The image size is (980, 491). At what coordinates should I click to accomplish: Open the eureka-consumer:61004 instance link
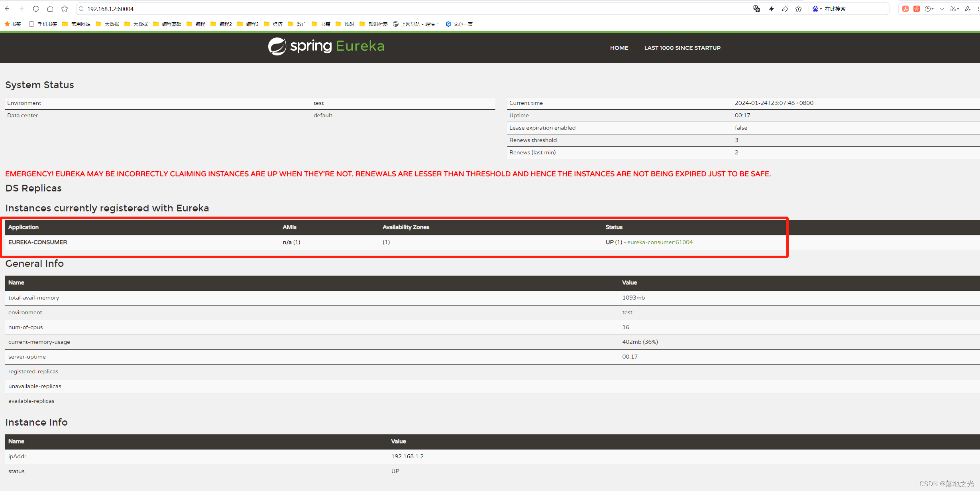(660, 242)
